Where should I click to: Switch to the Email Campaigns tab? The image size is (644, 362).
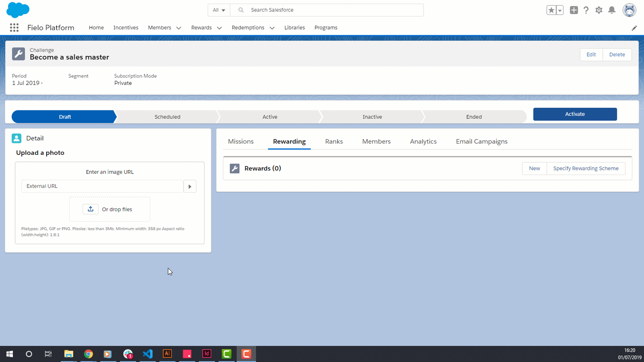click(x=482, y=141)
